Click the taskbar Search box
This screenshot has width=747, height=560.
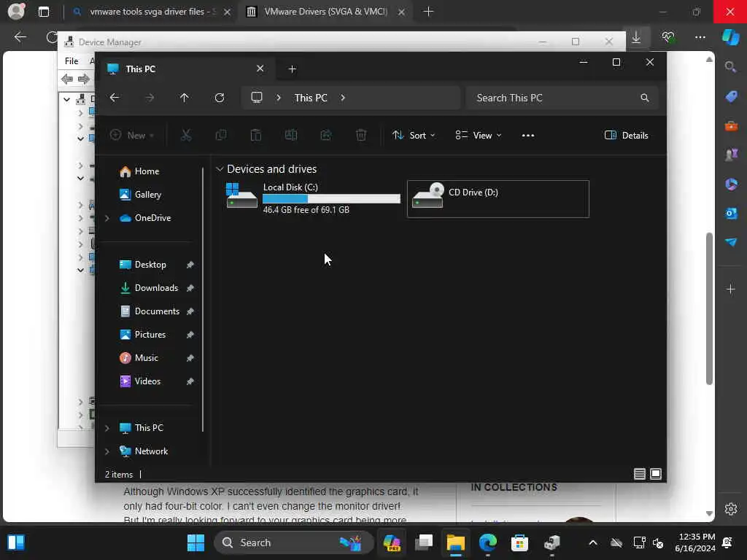click(293, 542)
